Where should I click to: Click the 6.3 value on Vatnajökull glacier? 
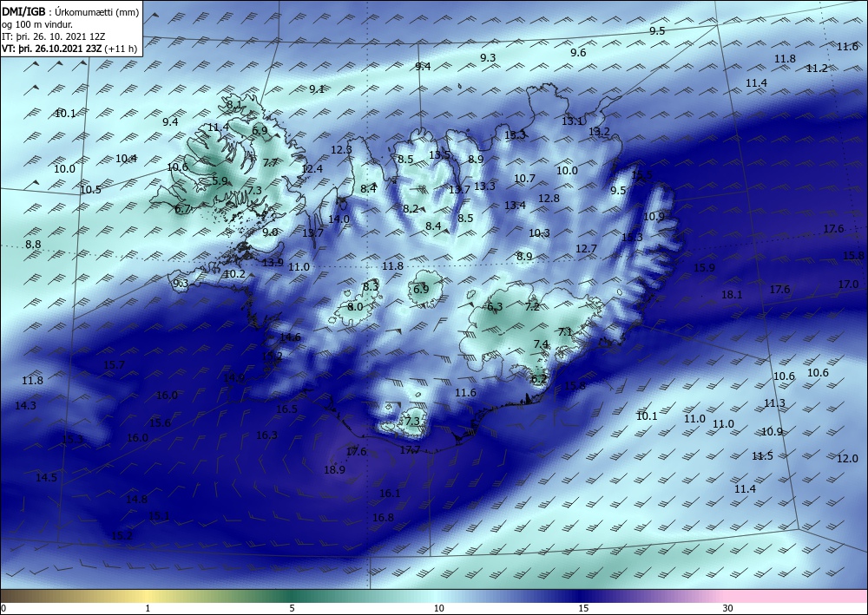(x=495, y=306)
